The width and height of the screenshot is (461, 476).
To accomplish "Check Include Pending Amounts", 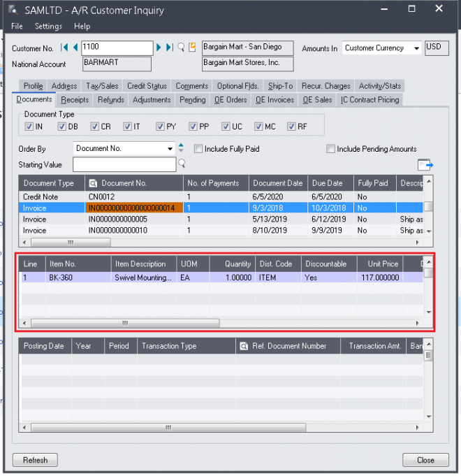I will [330, 149].
